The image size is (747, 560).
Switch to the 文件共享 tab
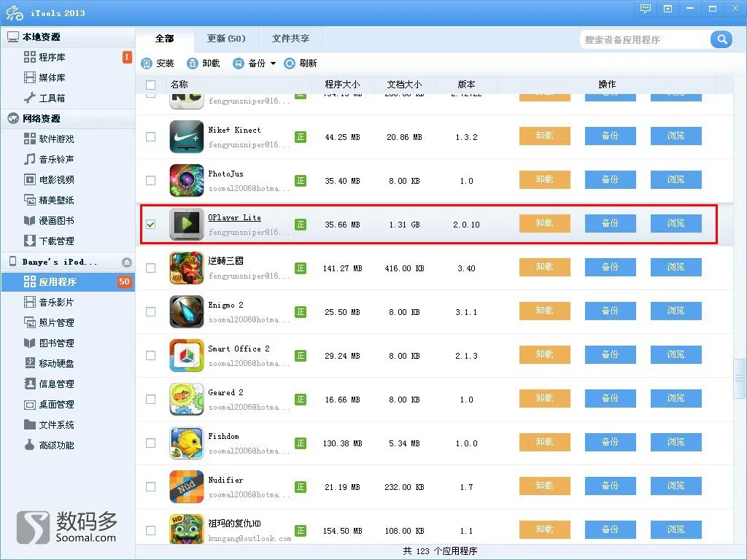290,39
